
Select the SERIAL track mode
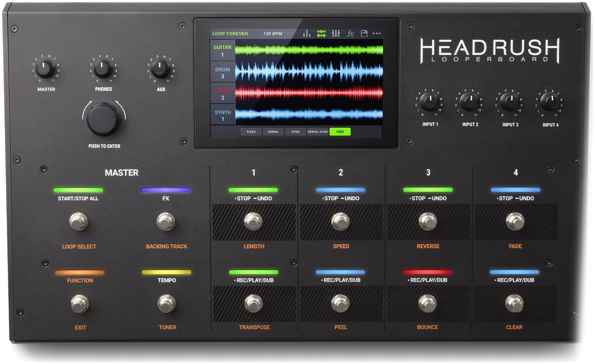pos(273,132)
